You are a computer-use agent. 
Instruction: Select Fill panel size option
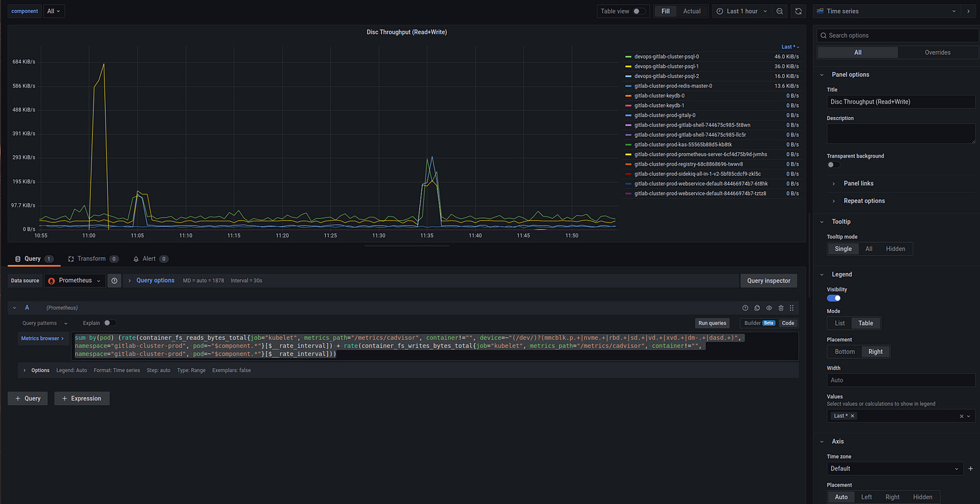click(665, 11)
